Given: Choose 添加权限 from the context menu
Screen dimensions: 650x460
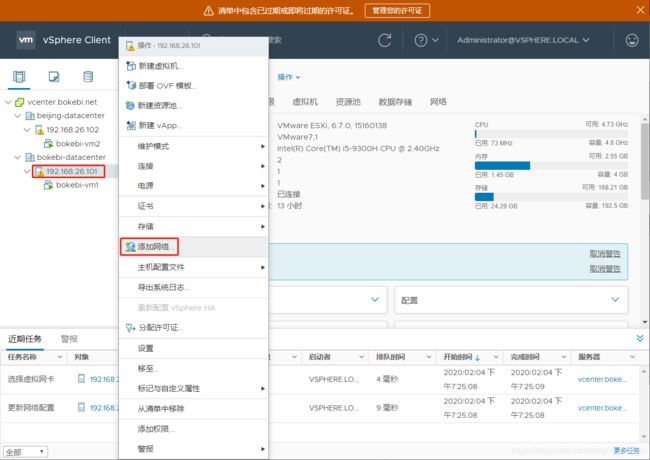Looking at the screenshot, I should point(194,429).
